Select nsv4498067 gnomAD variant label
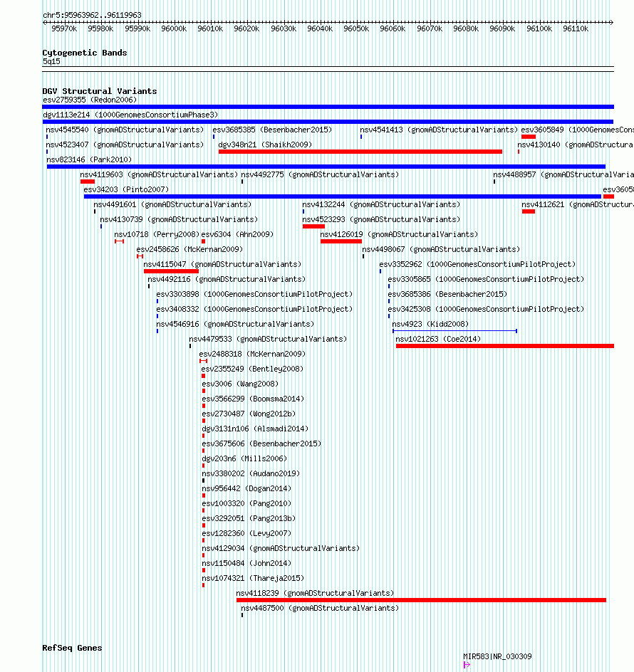The width and height of the screenshot is (634, 672). point(441,249)
